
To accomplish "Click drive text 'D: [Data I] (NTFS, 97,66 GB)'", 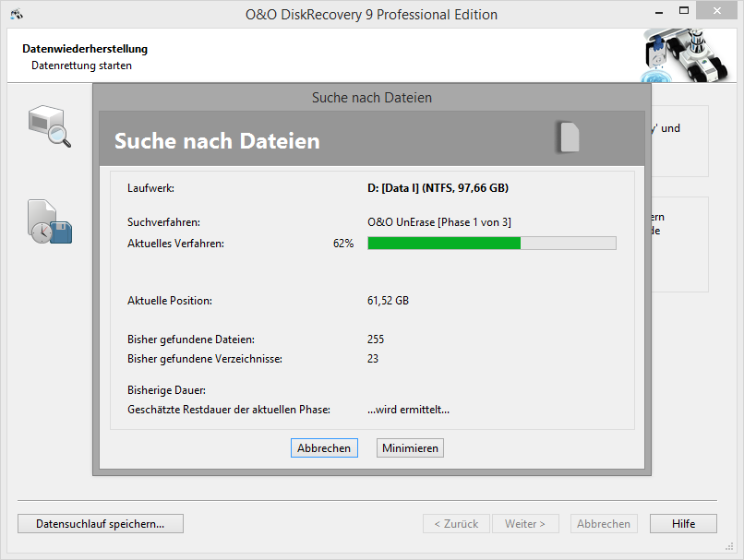I will (x=438, y=188).
